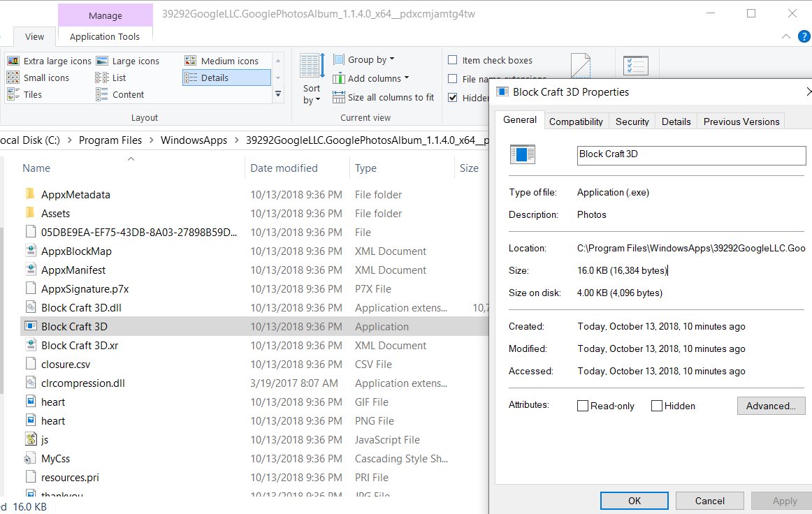Screen dimensions: 812x514
Task: Click the js JavaScript file icon
Action: (x=31, y=439)
